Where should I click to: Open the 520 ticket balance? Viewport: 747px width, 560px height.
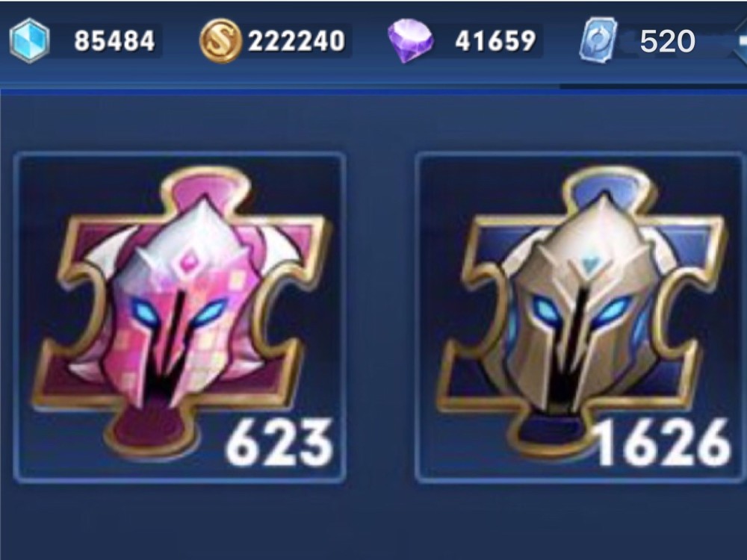point(667,41)
